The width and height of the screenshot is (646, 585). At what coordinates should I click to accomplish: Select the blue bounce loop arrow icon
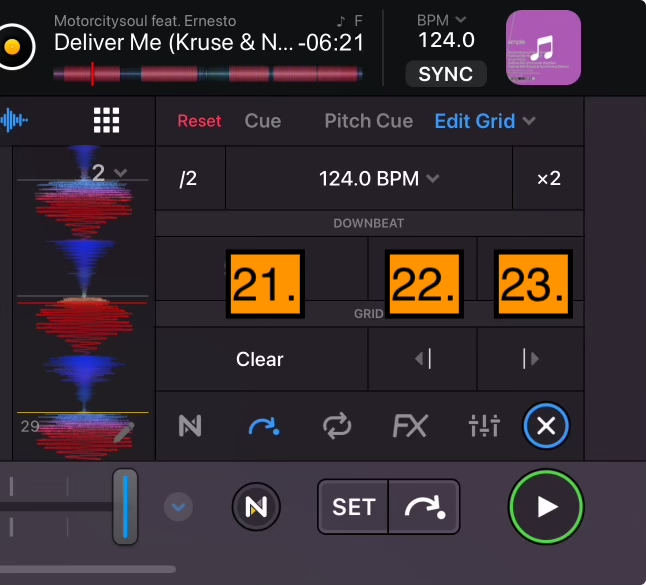(x=264, y=426)
